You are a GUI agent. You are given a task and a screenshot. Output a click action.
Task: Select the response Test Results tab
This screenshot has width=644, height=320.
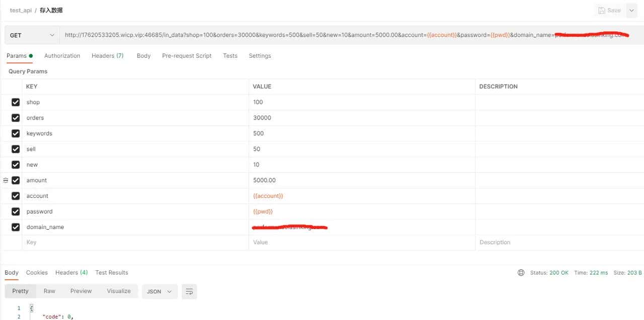(112, 273)
